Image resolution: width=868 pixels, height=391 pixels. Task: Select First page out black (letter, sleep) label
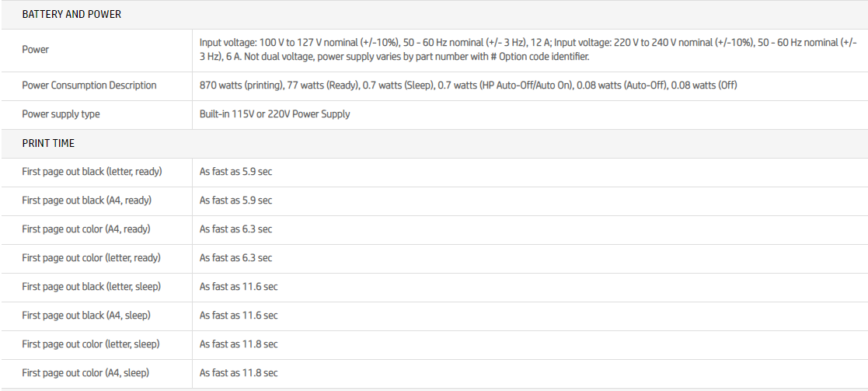pyautogui.click(x=91, y=287)
